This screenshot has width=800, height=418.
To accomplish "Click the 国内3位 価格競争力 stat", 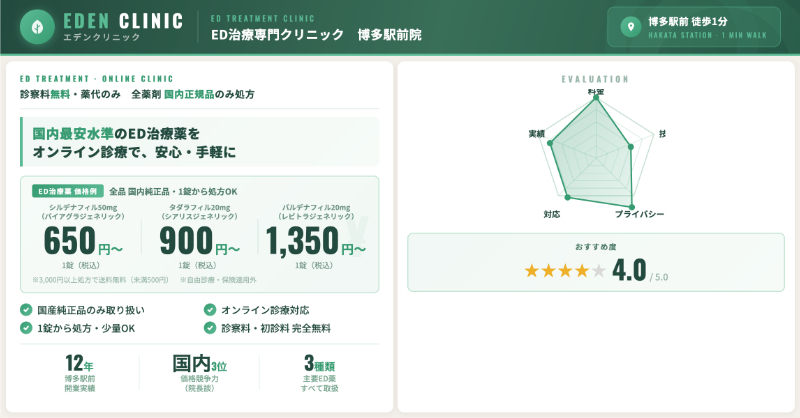I will point(200,374).
